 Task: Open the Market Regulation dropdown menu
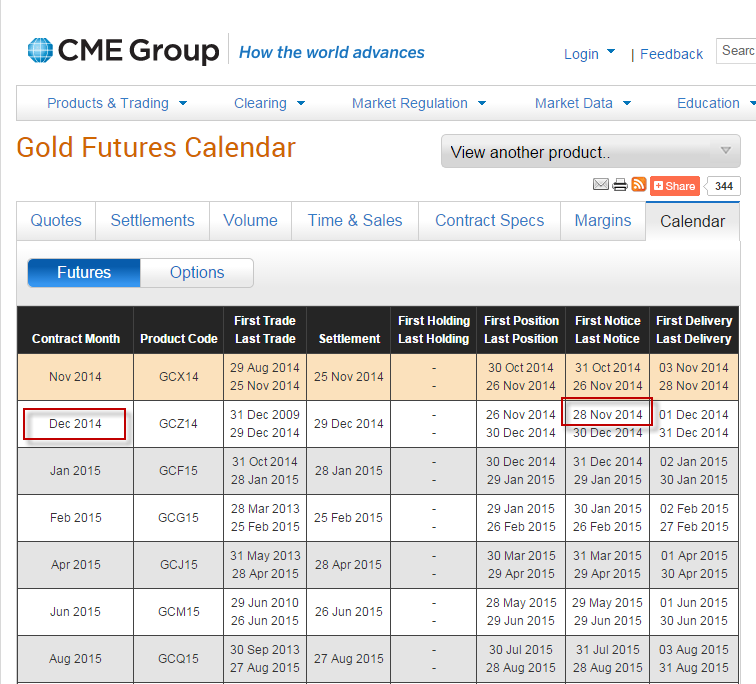coord(418,103)
